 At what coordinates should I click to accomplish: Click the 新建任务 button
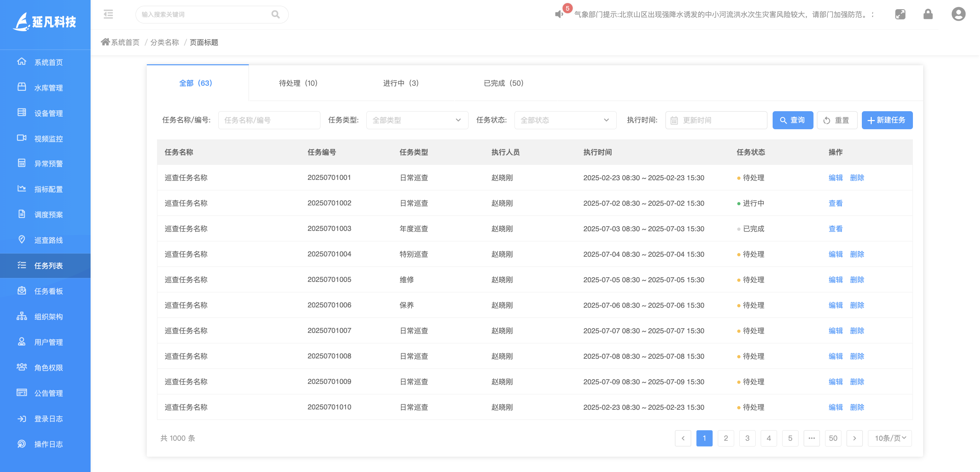click(x=887, y=120)
